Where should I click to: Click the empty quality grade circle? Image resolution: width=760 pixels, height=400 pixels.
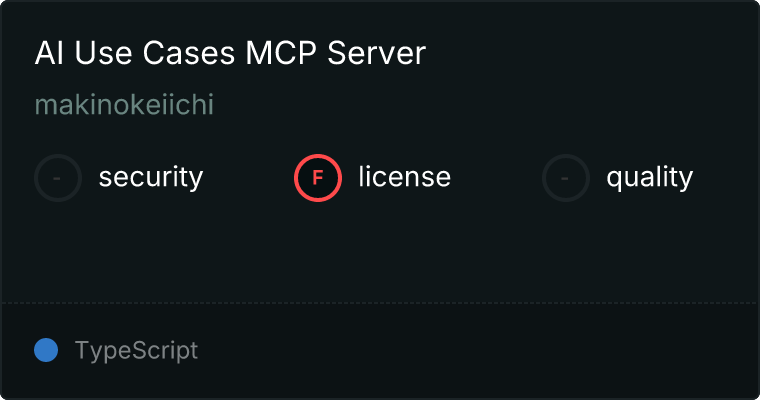tap(566, 178)
